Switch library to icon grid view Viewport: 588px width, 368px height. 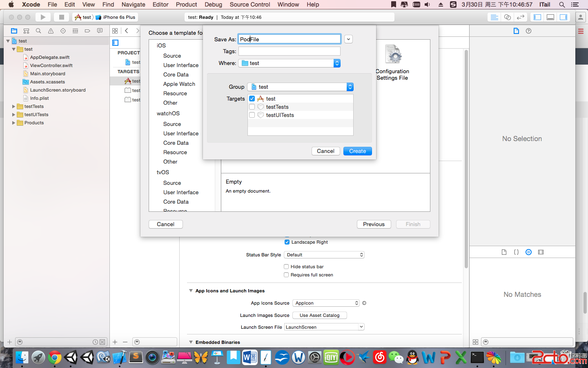475,342
